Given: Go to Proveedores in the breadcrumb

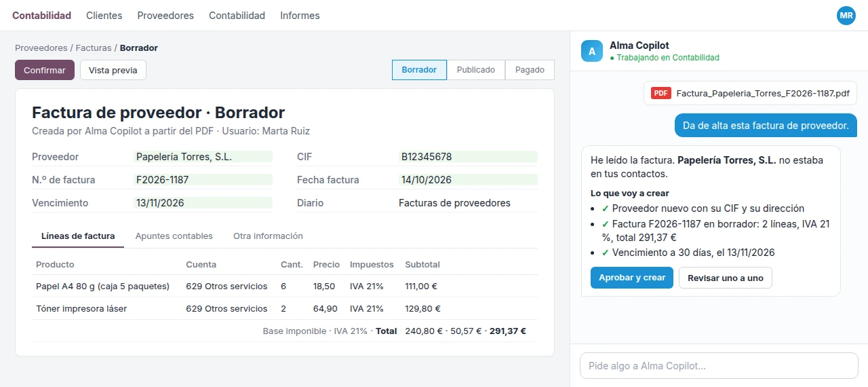Looking at the screenshot, I should point(41,48).
